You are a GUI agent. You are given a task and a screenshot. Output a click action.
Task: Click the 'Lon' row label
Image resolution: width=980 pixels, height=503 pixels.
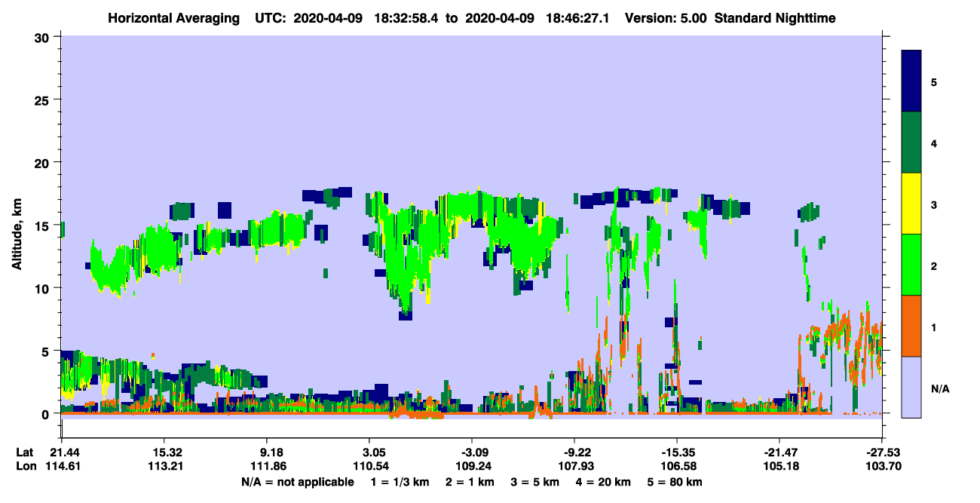[25, 467]
